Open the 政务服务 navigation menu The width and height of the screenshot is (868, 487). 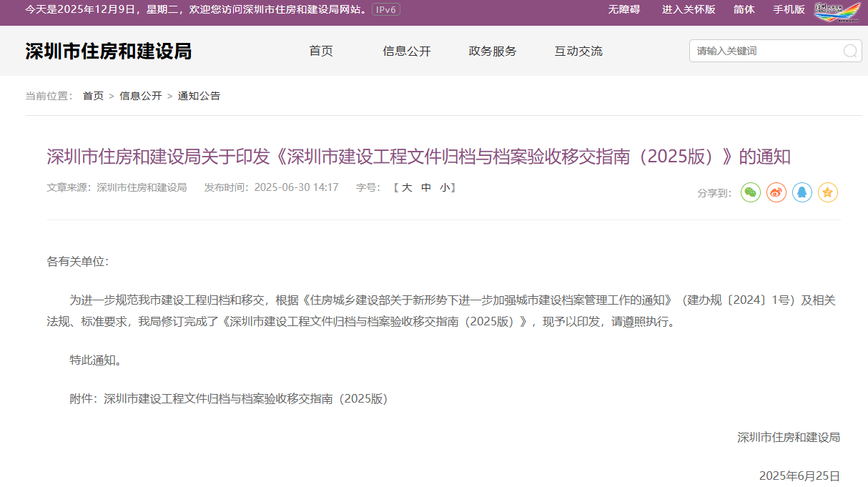click(492, 51)
